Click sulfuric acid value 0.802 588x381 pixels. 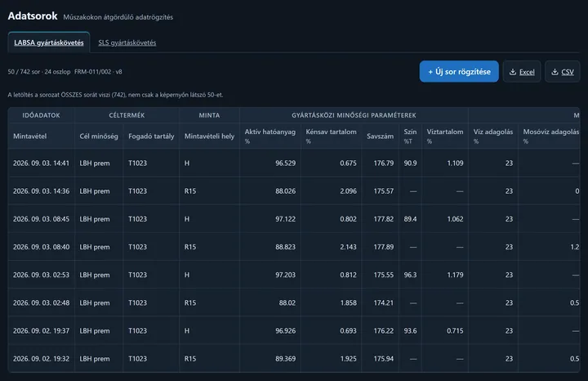(349, 219)
